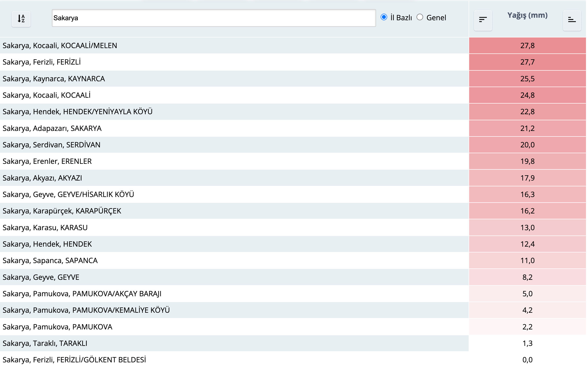Sort rainfall descending with left sort icon
Viewport: 588px width, 374px height.
pyautogui.click(x=483, y=20)
